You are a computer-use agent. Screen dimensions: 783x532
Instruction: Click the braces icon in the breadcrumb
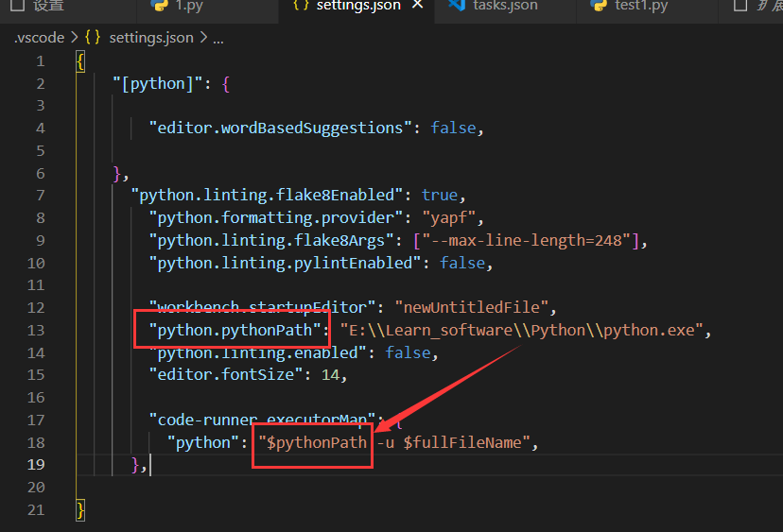(x=93, y=38)
